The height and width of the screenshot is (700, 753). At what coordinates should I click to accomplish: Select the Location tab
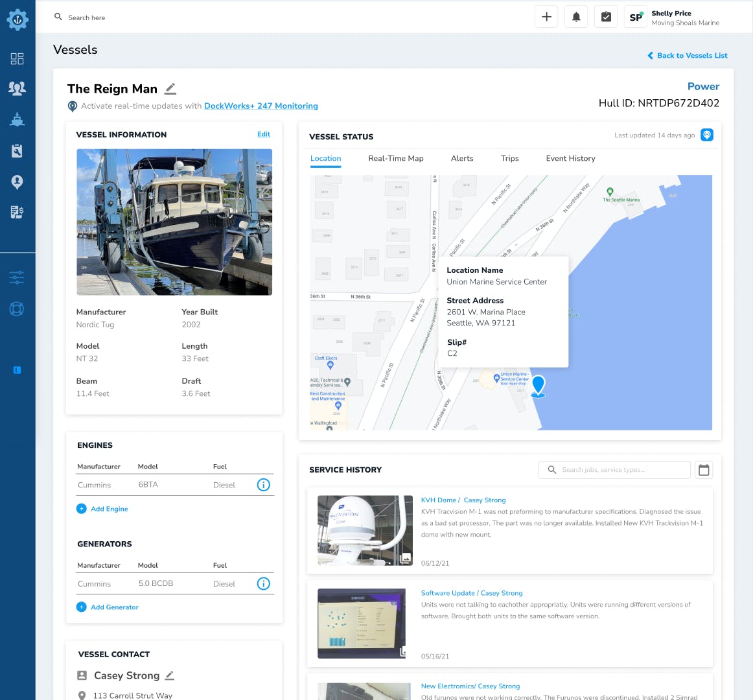pyautogui.click(x=325, y=159)
